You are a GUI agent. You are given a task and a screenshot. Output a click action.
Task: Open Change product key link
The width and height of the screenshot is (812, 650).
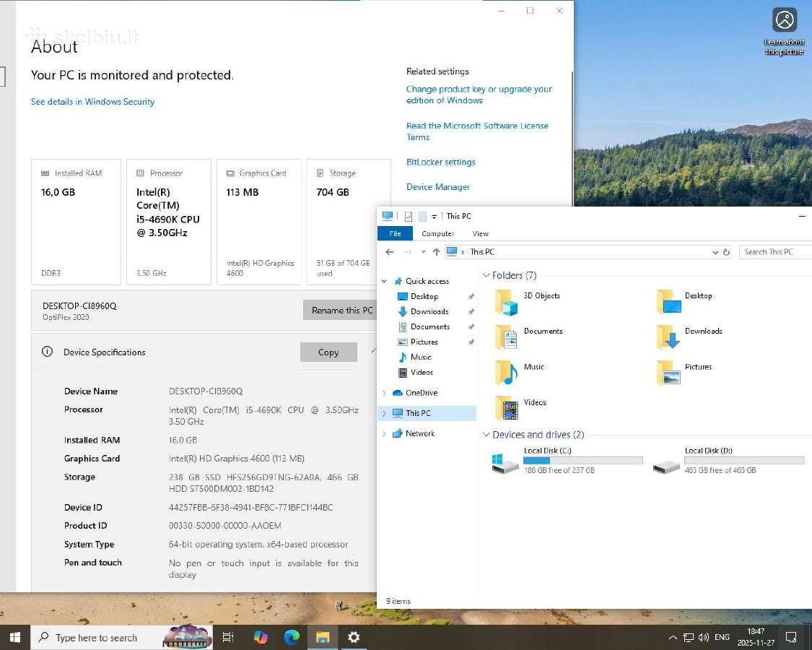[x=479, y=95]
